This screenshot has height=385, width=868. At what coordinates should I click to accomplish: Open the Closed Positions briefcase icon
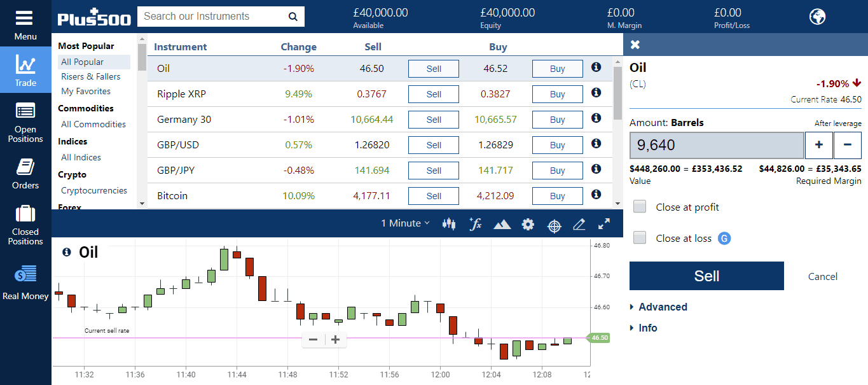[x=25, y=213]
